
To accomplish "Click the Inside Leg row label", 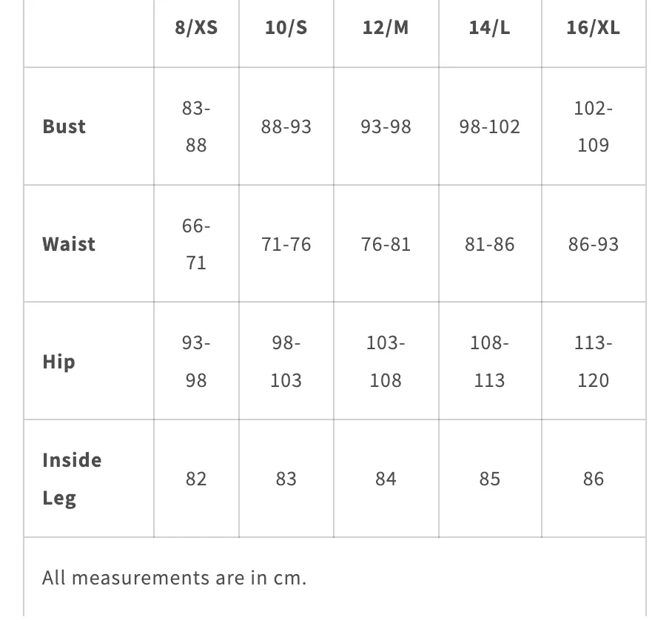I will (72, 479).
